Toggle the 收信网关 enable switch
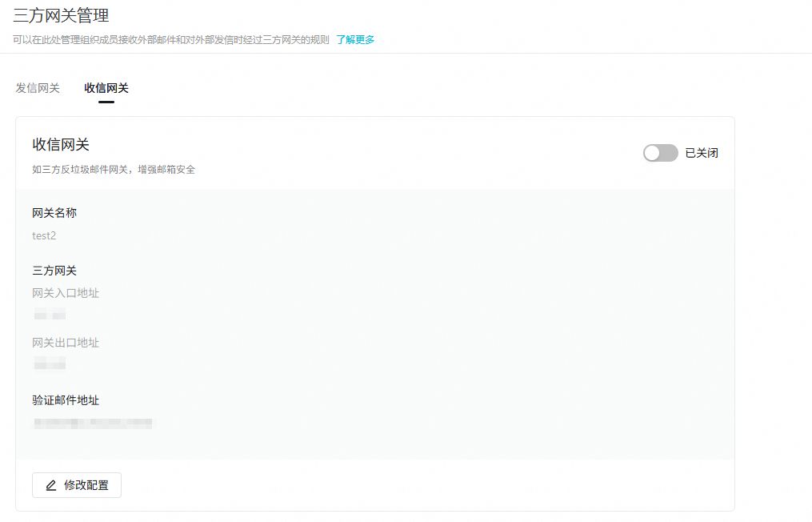The image size is (812, 522). point(660,153)
